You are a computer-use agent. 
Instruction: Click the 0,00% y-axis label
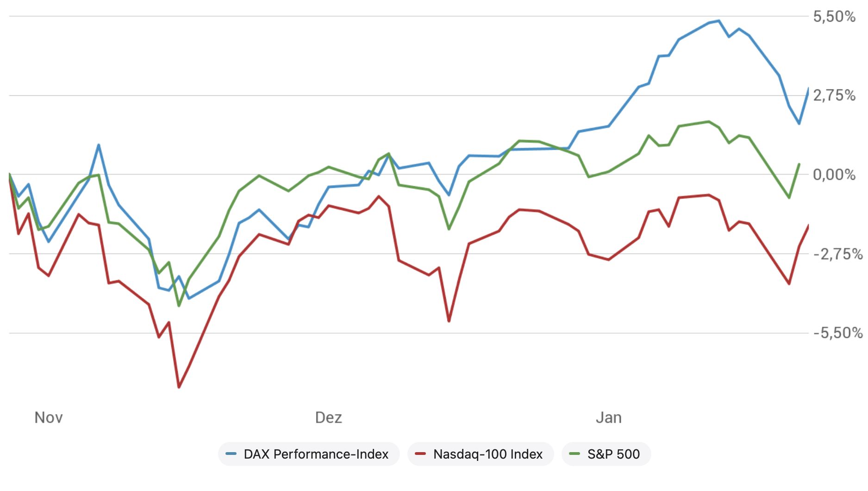click(x=834, y=174)
